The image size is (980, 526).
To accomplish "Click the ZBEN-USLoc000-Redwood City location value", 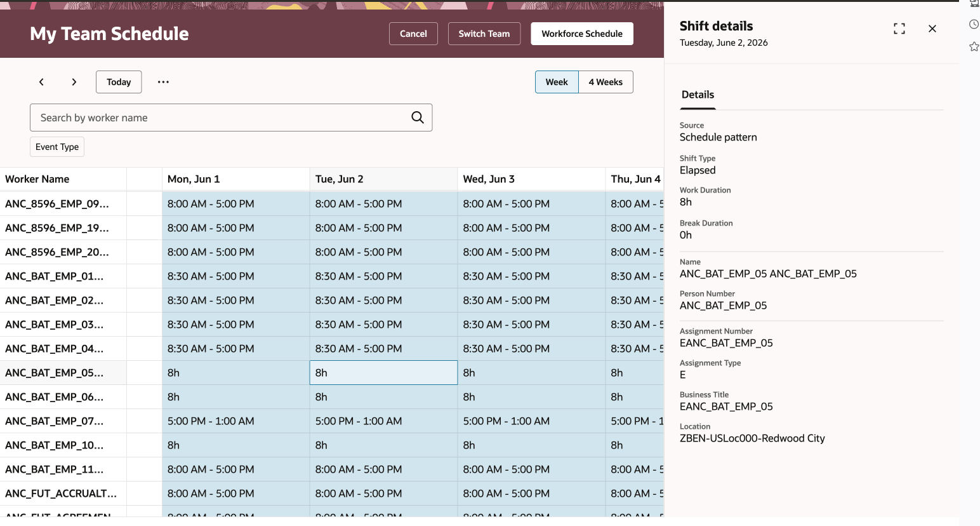I will coord(752,438).
